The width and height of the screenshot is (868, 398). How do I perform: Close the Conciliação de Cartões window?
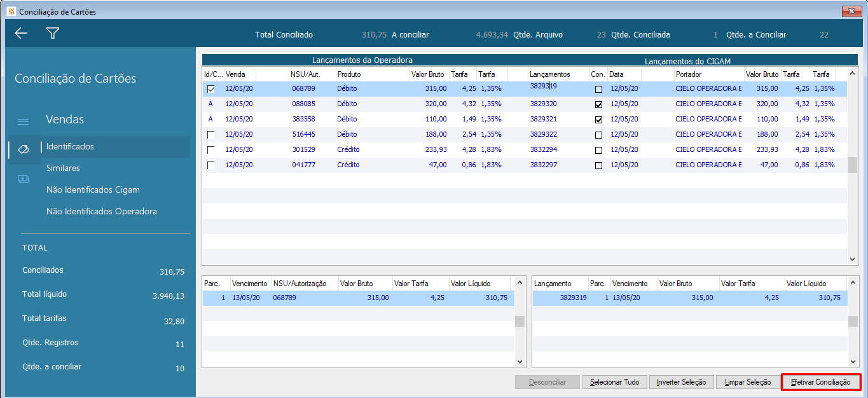851,11
